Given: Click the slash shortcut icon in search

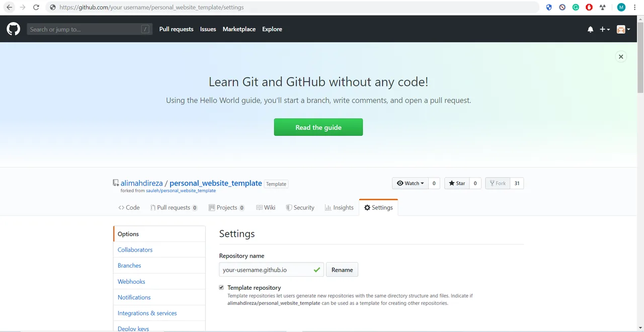Looking at the screenshot, I should pyautogui.click(x=145, y=29).
